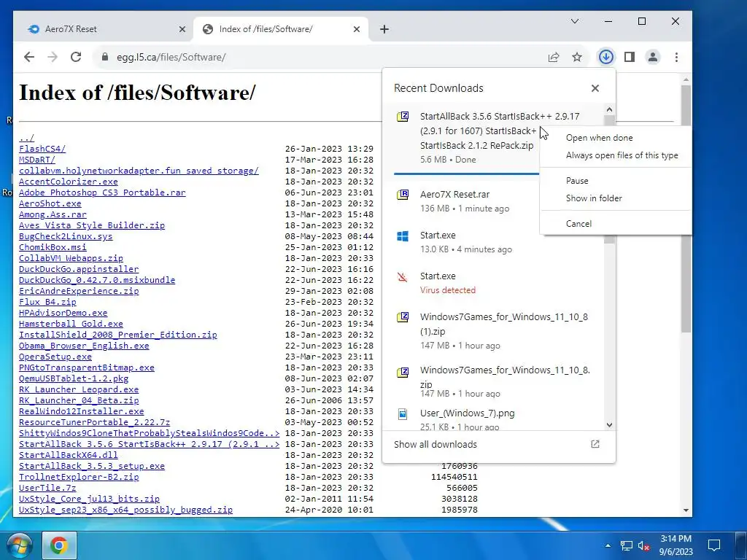Viewport: 747px width, 560px height.
Task: Open a new tab with the plus icon
Action: pyautogui.click(x=384, y=29)
